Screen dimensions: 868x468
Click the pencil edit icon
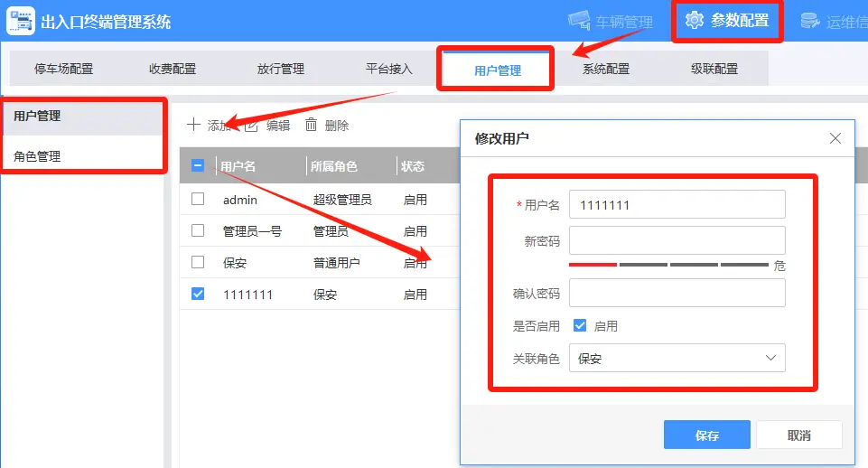(252, 125)
